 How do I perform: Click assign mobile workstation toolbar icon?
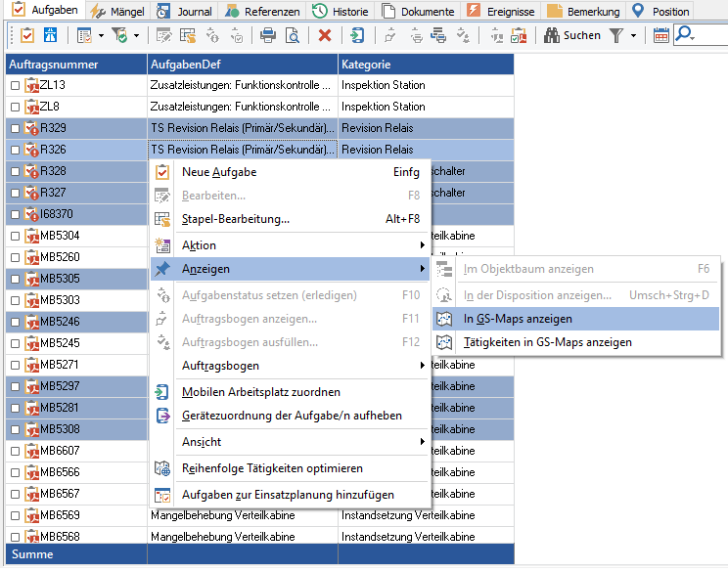(x=357, y=35)
